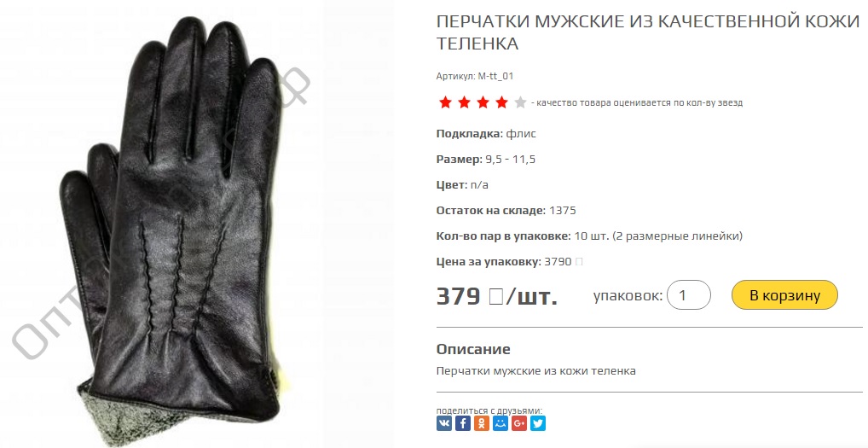Click the ПЕРЧАТКИ МУЖСКИЕ product title

[x=648, y=32]
